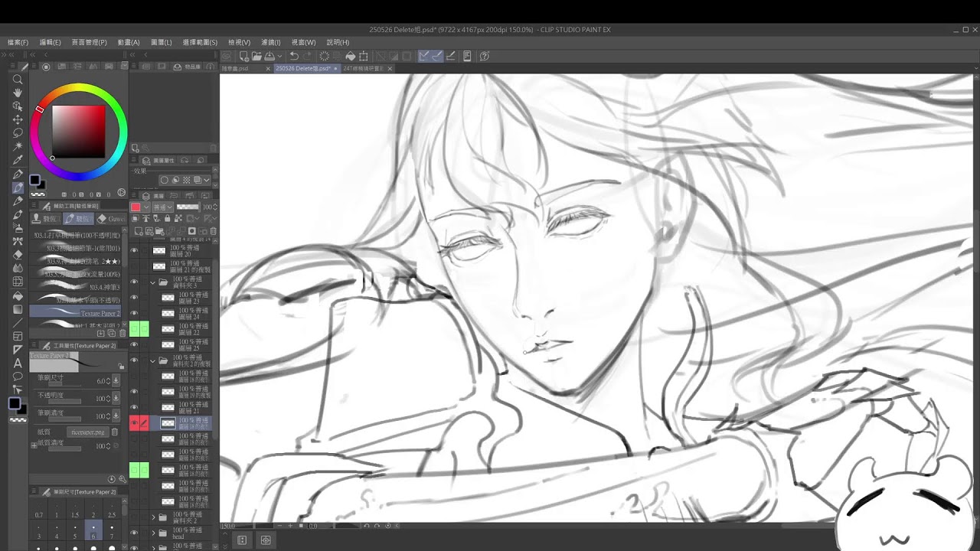
Task: Select the Object operation cube tool
Action: click(18, 106)
